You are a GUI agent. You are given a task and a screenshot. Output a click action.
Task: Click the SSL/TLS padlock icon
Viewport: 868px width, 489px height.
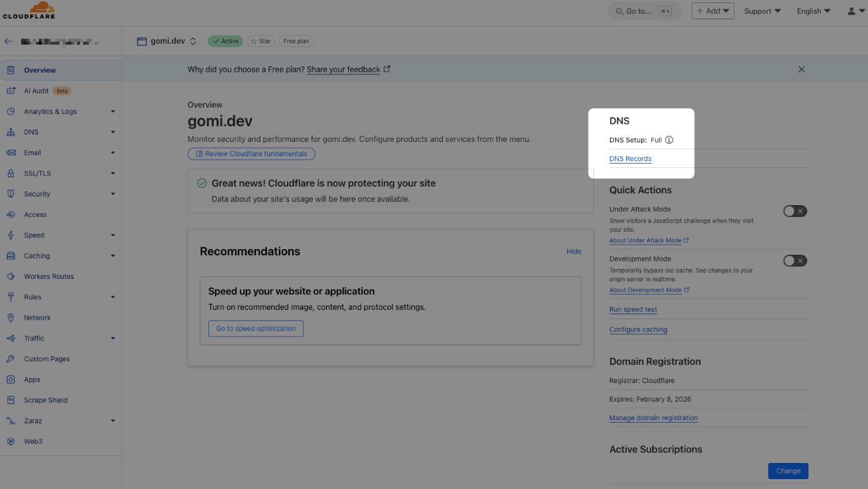coord(11,174)
